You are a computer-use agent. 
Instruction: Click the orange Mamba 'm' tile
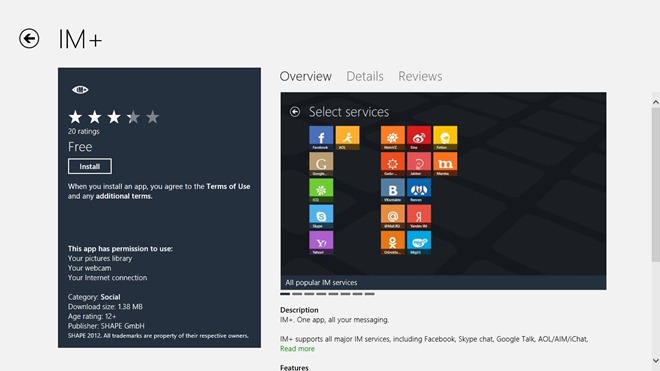click(445, 164)
